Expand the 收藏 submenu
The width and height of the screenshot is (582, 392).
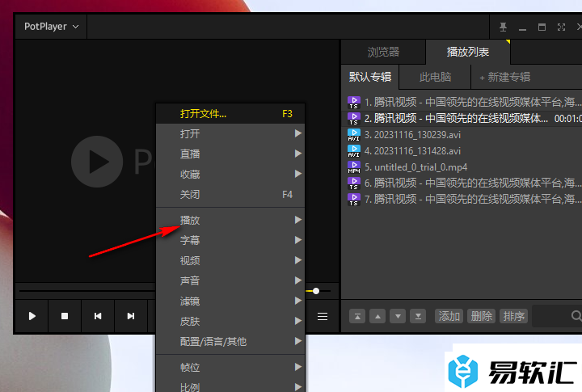point(230,174)
